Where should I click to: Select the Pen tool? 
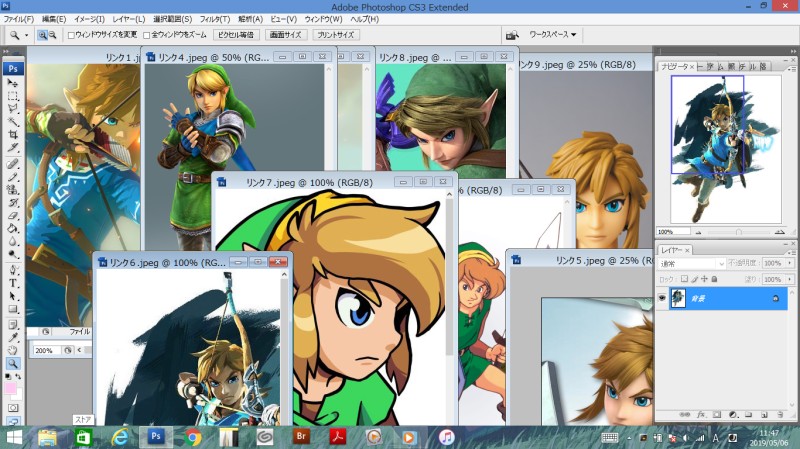13,270
